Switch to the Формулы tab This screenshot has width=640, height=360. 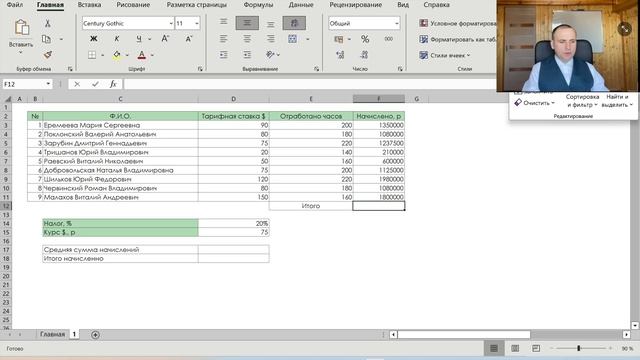[x=258, y=5]
